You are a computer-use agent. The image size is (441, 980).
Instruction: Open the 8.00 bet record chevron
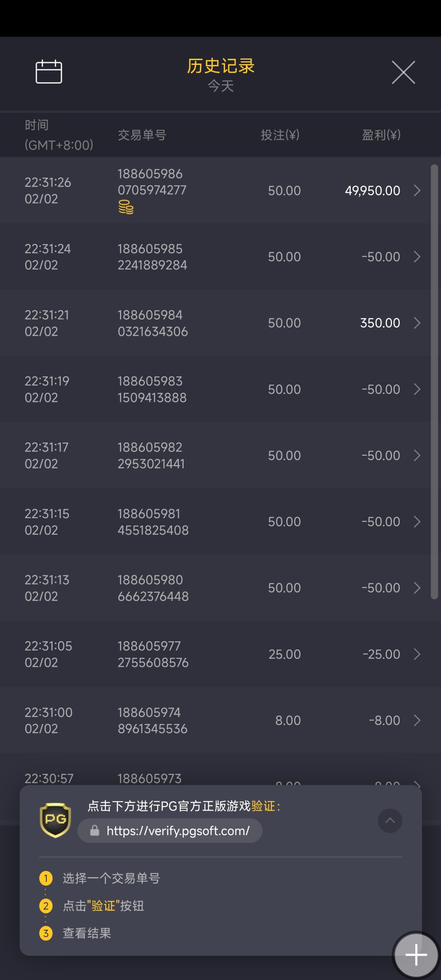pyautogui.click(x=417, y=720)
